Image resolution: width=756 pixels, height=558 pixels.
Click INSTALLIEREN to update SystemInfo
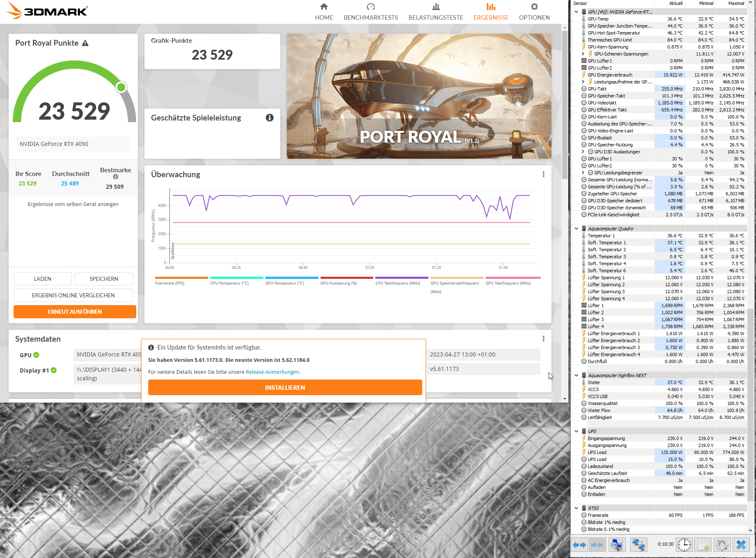point(285,387)
